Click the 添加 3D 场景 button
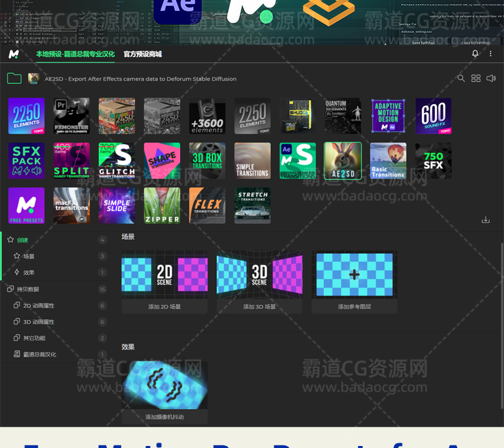Screen dimensions: 504x448 click(x=259, y=306)
